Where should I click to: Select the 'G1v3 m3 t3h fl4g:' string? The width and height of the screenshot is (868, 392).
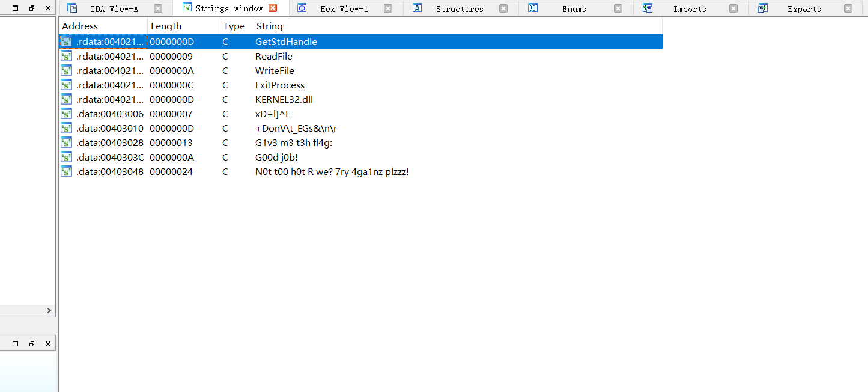[x=294, y=143]
